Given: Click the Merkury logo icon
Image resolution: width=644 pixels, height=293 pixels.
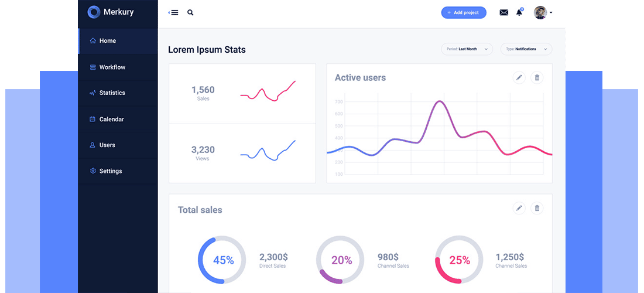Looking at the screenshot, I should coord(94,12).
